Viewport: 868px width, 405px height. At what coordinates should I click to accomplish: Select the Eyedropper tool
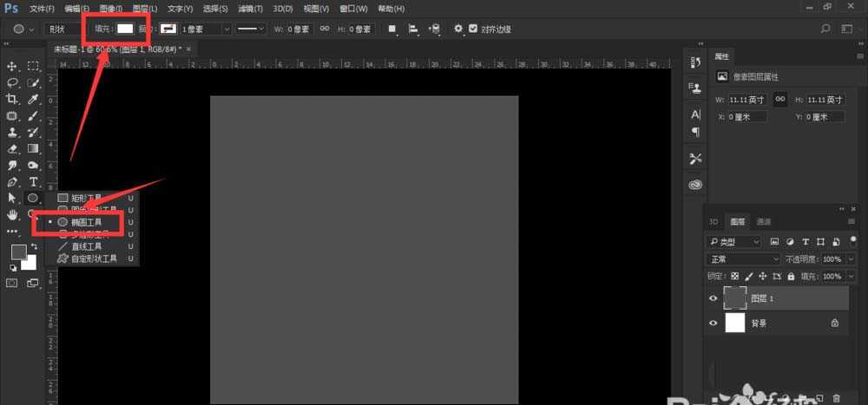tap(33, 99)
